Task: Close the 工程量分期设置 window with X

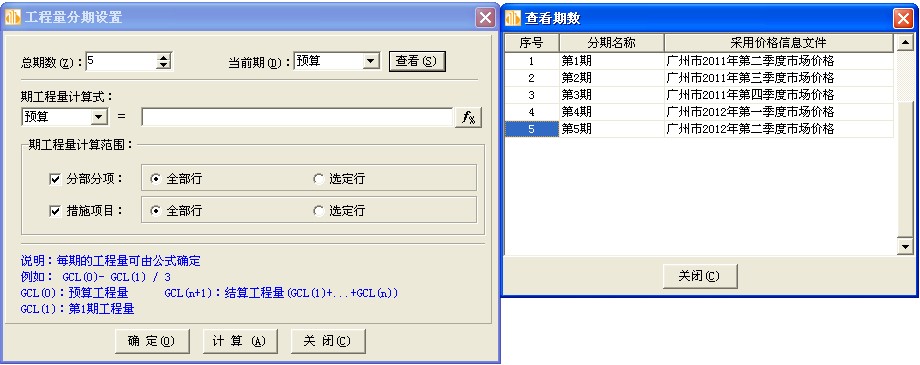Action: tap(485, 18)
